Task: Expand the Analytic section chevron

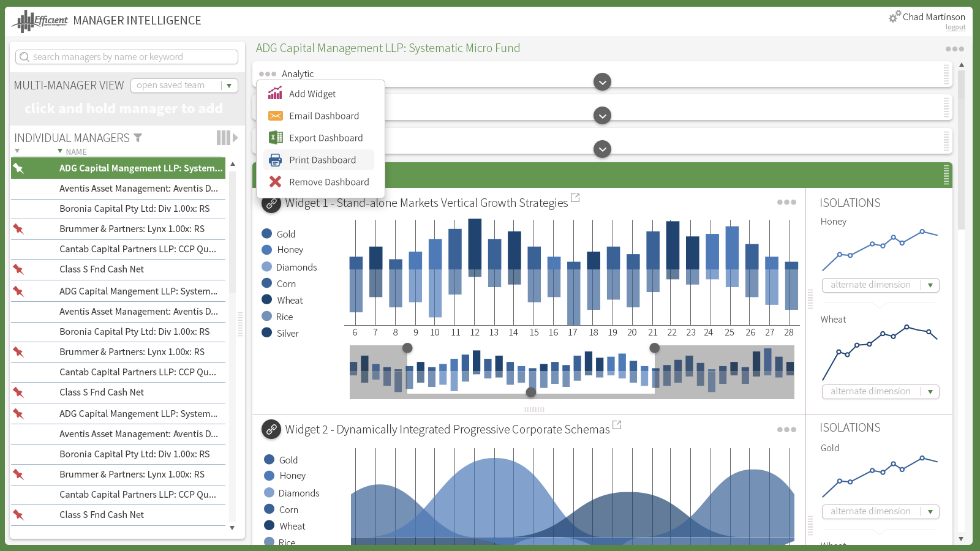Action: click(x=603, y=82)
